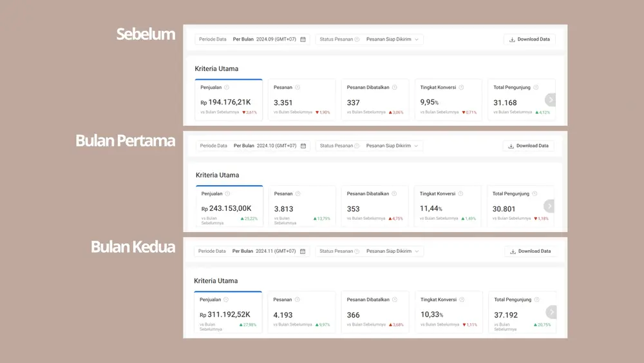Open the calendar icon for period 2024.09
This screenshot has width=644, height=363.
303,39
